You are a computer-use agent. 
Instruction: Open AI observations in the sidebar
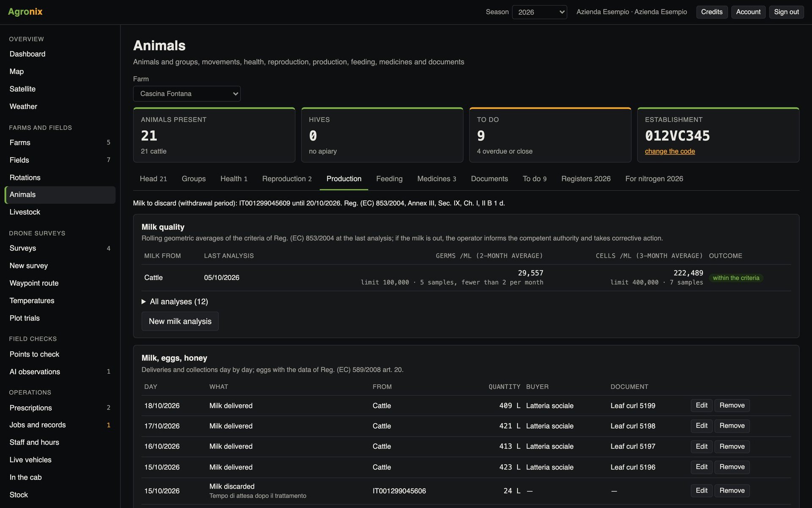[60, 372]
